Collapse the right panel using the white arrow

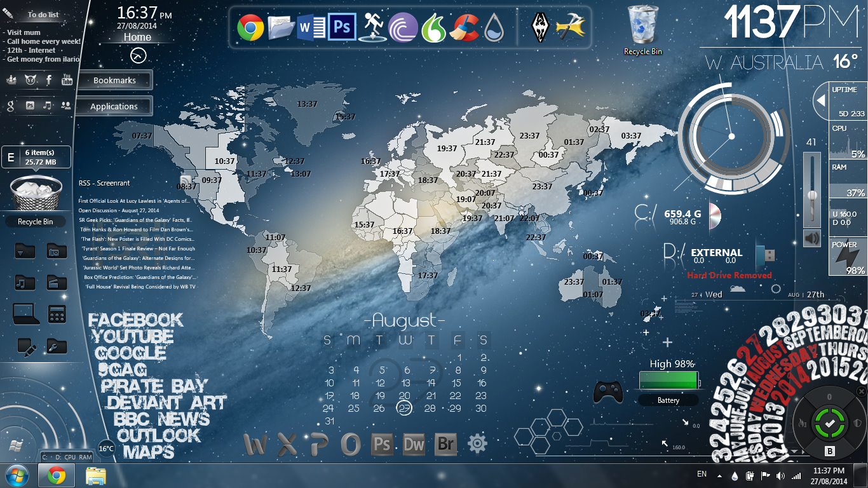[x=820, y=98]
